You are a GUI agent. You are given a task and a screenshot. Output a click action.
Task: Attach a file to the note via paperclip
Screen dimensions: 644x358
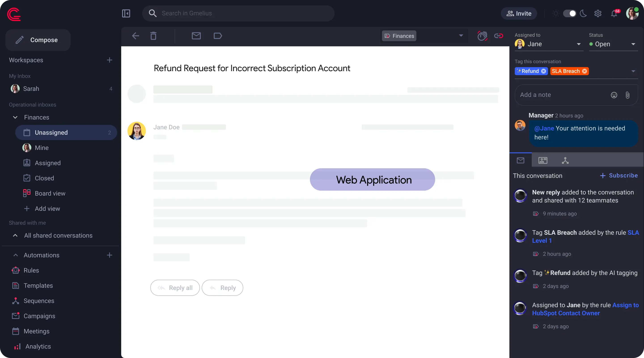[x=628, y=95]
